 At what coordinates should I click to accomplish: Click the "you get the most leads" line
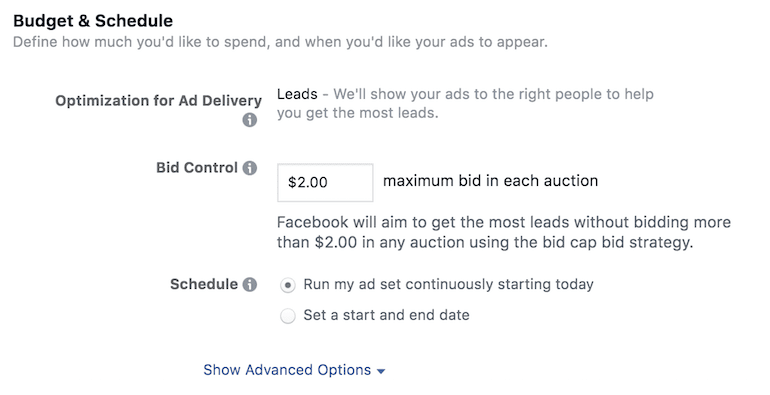pos(358,113)
